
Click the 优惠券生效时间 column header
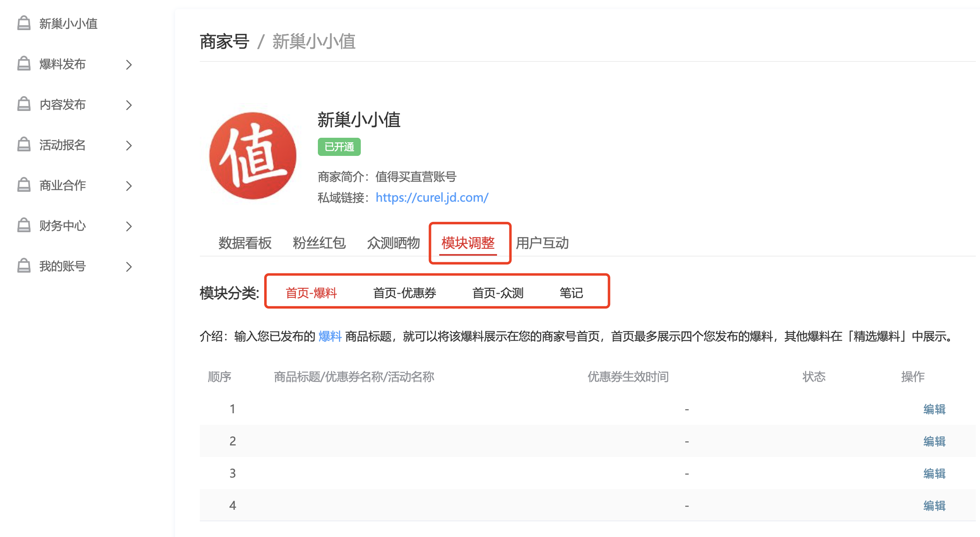point(628,377)
